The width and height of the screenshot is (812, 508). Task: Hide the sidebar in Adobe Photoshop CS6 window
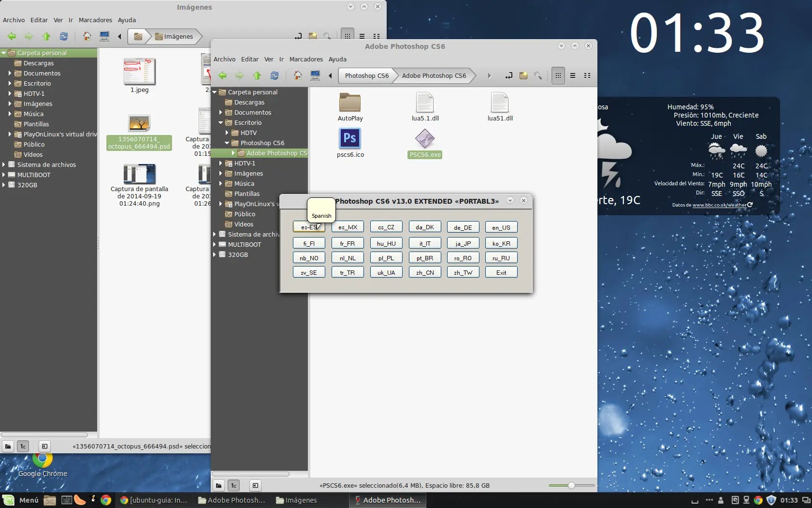[x=255, y=485]
